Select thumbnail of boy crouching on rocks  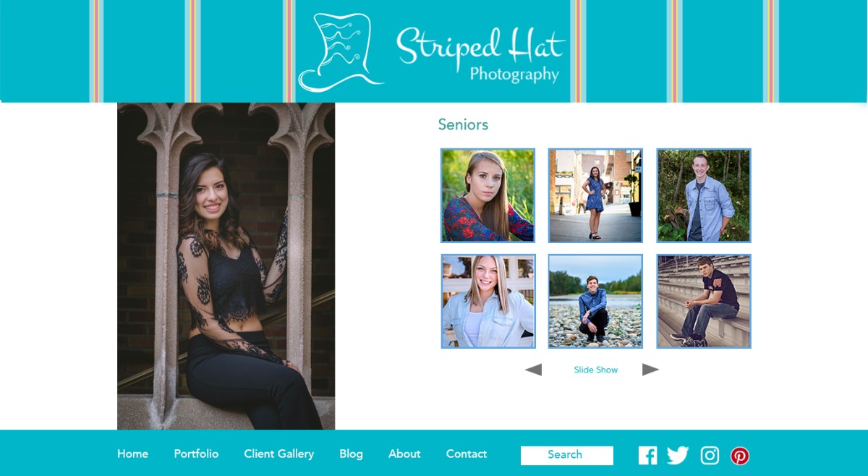595,301
